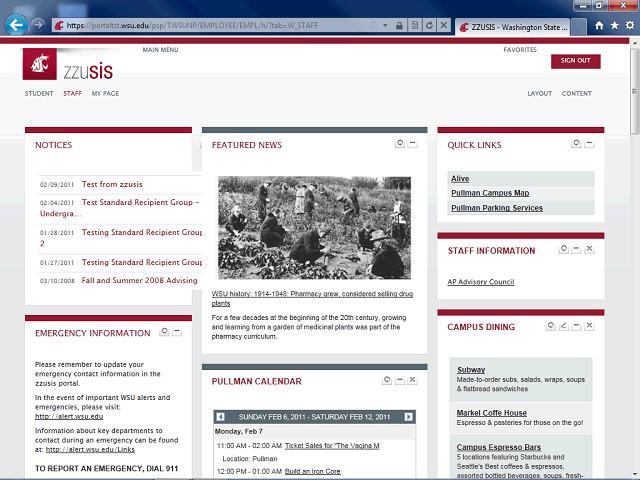Viewport: 640px width, 480px height.
Task: Click the WSU cougar logo
Action: point(40,64)
